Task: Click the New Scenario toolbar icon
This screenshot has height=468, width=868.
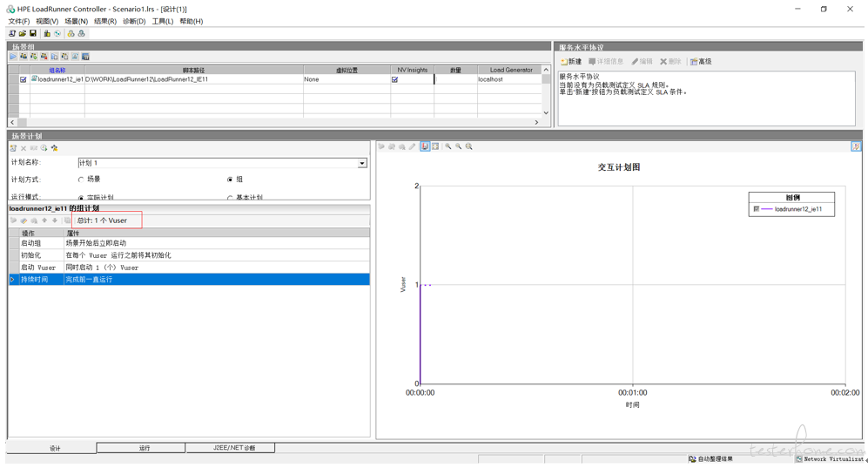Action: (12, 34)
